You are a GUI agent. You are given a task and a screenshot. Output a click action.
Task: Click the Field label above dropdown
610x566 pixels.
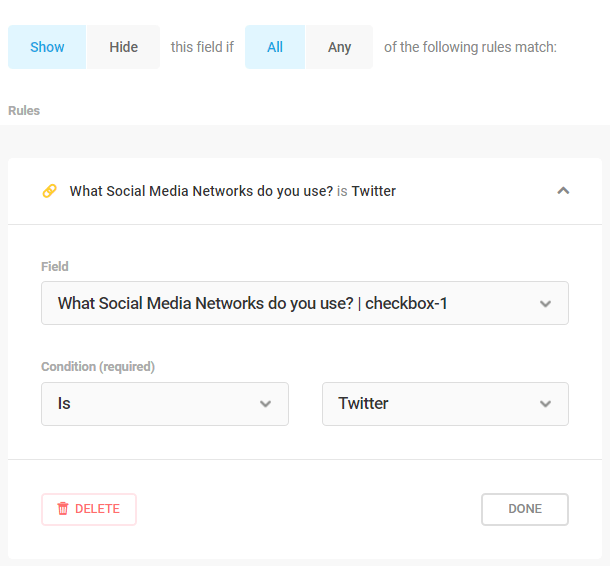point(55,266)
